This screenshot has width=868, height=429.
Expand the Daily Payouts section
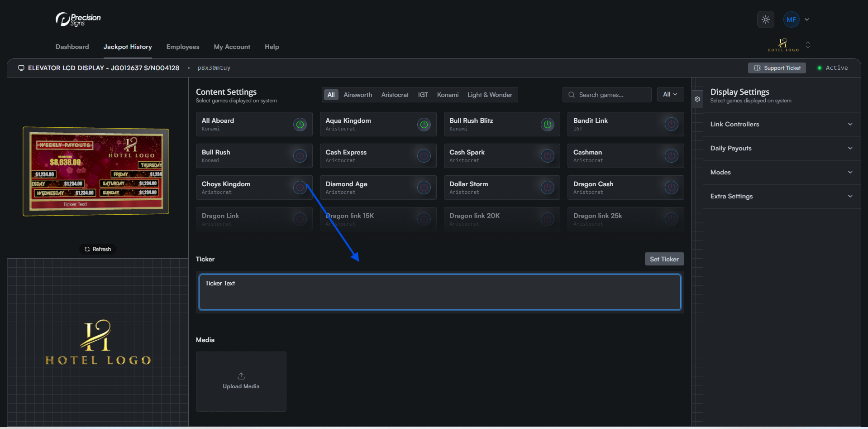(x=782, y=148)
